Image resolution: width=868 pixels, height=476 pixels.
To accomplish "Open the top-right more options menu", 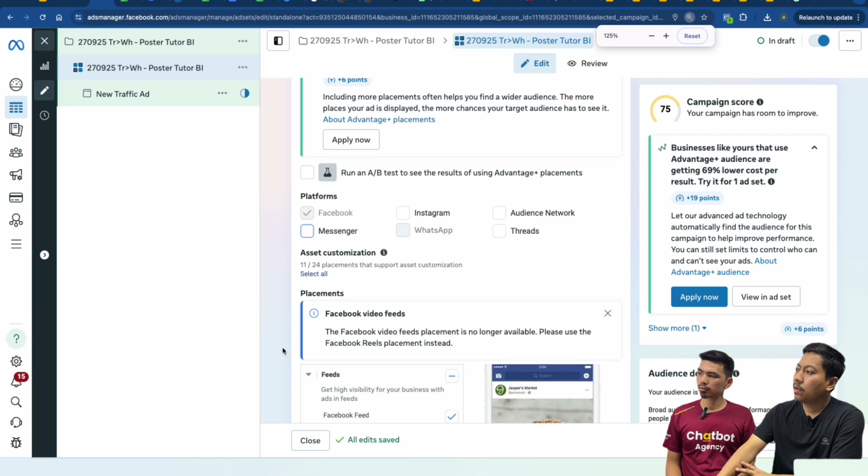I will tap(850, 41).
